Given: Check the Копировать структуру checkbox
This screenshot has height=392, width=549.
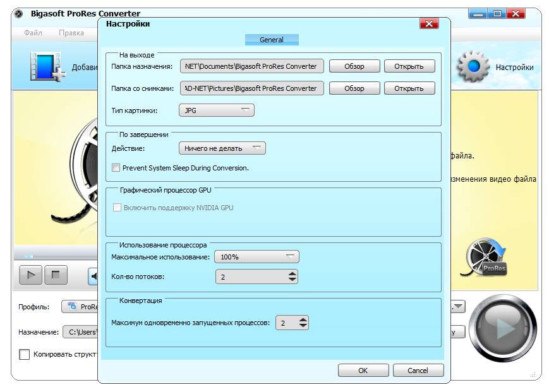Looking at the screenshot, I should pos(24,354).
